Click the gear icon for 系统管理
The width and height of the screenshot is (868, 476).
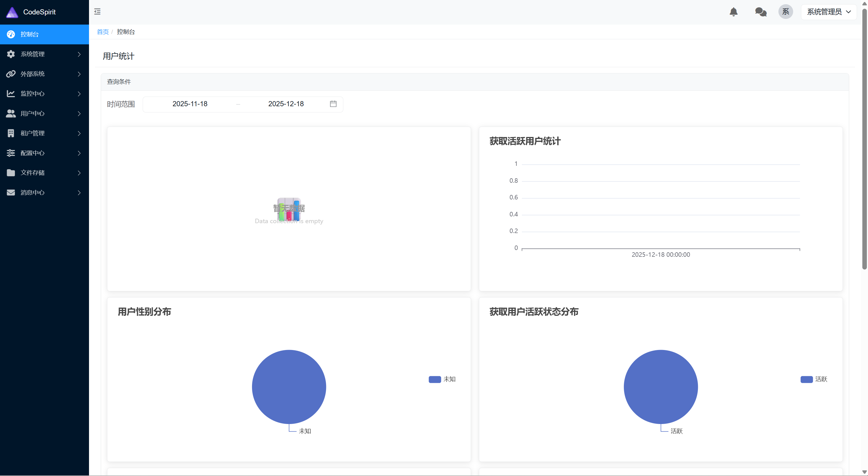[11, 54]
